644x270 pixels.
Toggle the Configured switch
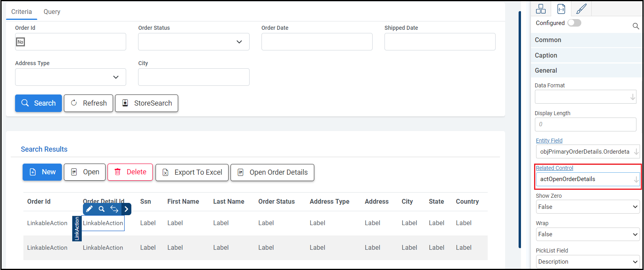(574, 23)
